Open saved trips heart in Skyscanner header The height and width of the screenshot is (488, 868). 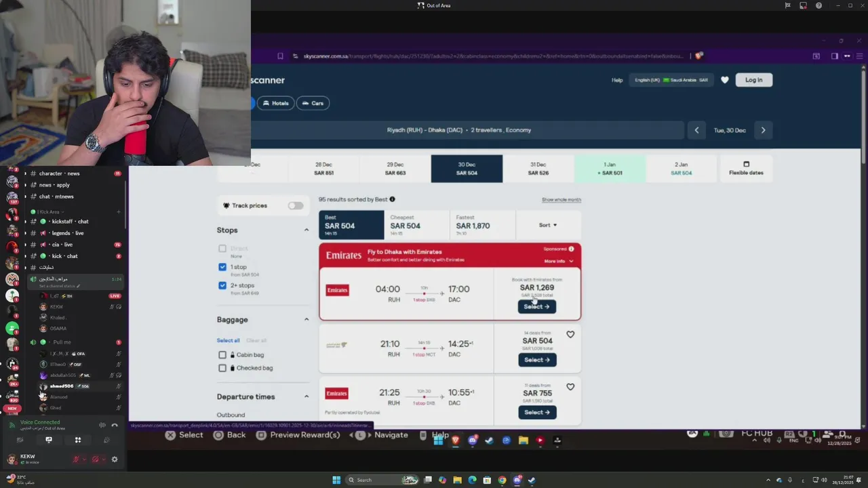725,80
